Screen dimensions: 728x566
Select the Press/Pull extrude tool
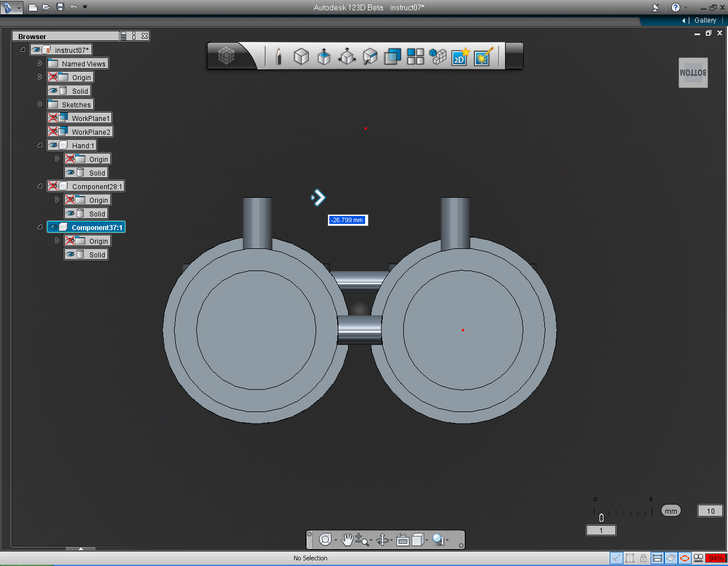click(x=324, y=56)
